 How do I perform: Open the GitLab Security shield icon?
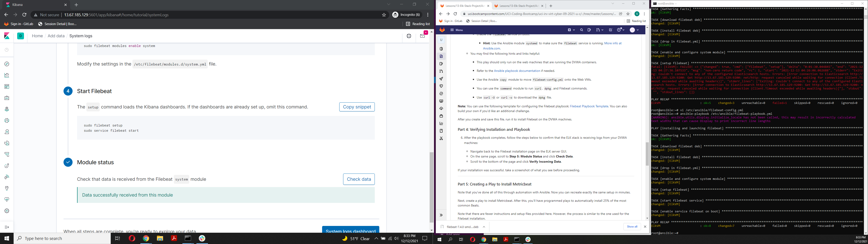coord(441,86)
